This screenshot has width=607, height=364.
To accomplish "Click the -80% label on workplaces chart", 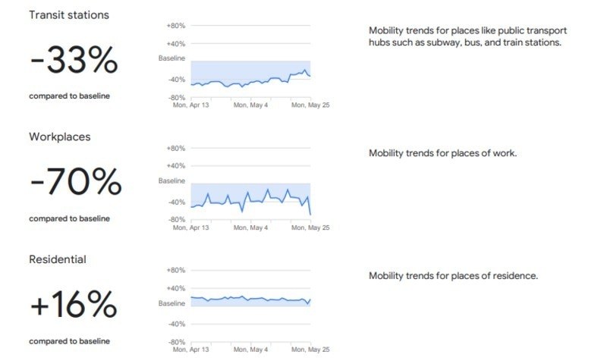I will 177,220.
